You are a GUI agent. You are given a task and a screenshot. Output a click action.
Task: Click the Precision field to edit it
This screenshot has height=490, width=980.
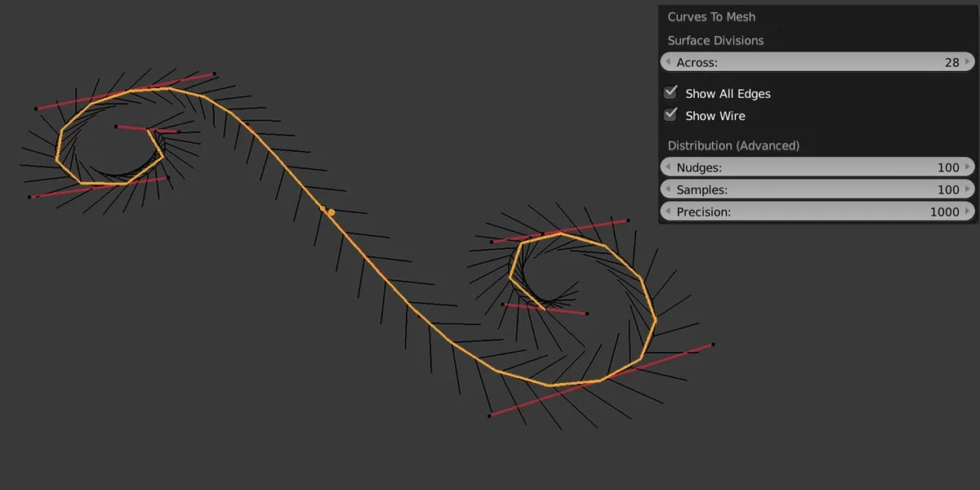click(x=817, y=211)
